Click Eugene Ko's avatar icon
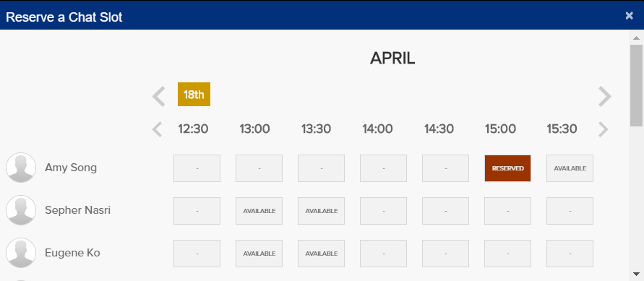 coord(21,253)
